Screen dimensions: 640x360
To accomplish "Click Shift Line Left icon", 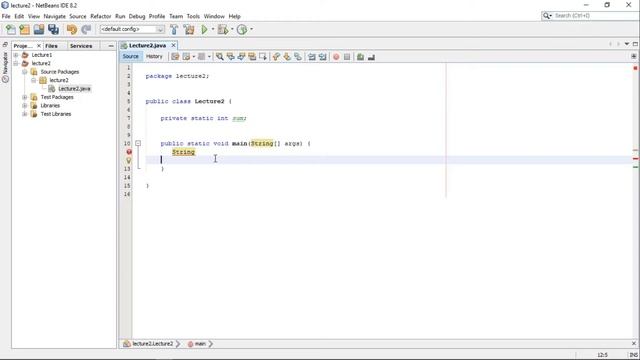I will tap(312, 57).
